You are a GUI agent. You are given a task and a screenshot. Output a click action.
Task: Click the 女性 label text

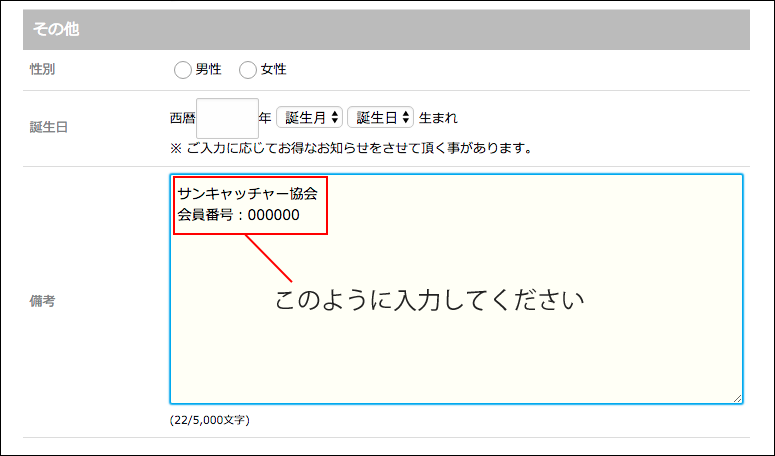click(x=273, y=69)
